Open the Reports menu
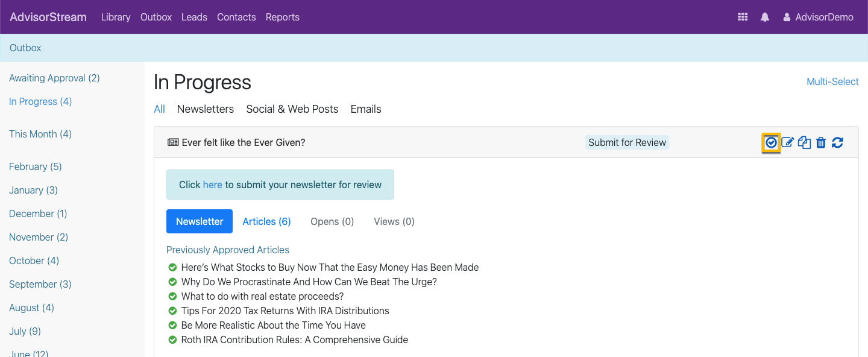Viewport: 868px width, 357px height. click(283, 17)
